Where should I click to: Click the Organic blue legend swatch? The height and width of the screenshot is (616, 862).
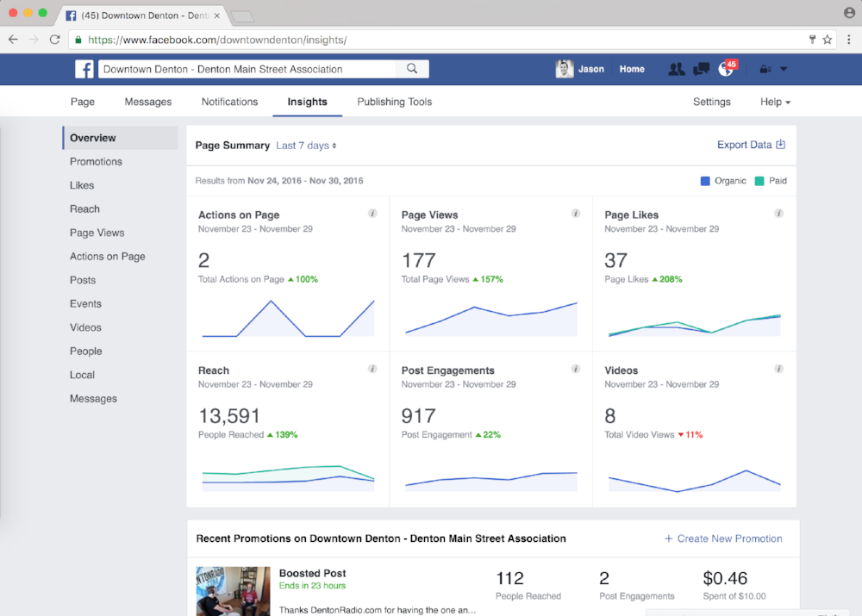[705, 181]
